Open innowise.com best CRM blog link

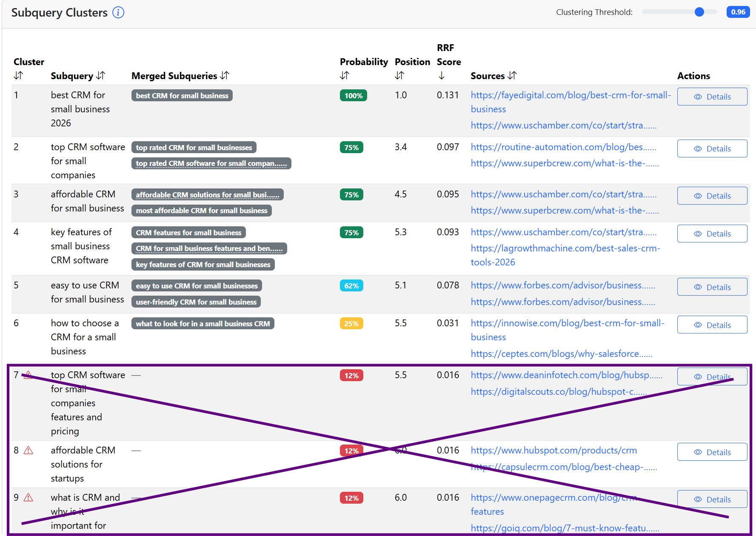[567, 323]
